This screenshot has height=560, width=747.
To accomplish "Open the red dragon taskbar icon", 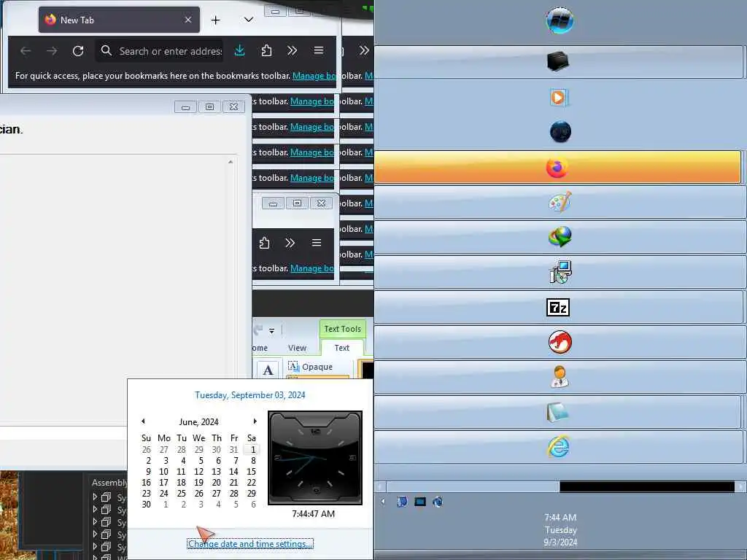I will [x=560, y=342].
